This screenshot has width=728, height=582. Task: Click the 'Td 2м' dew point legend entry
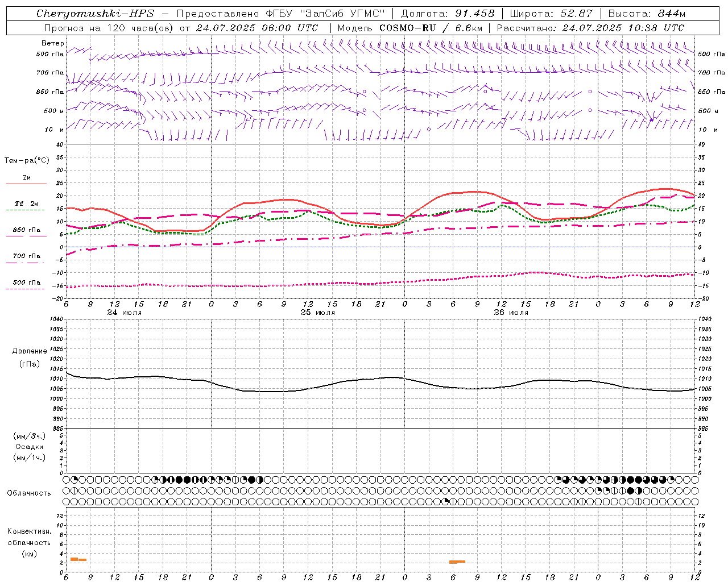point(26,203)
